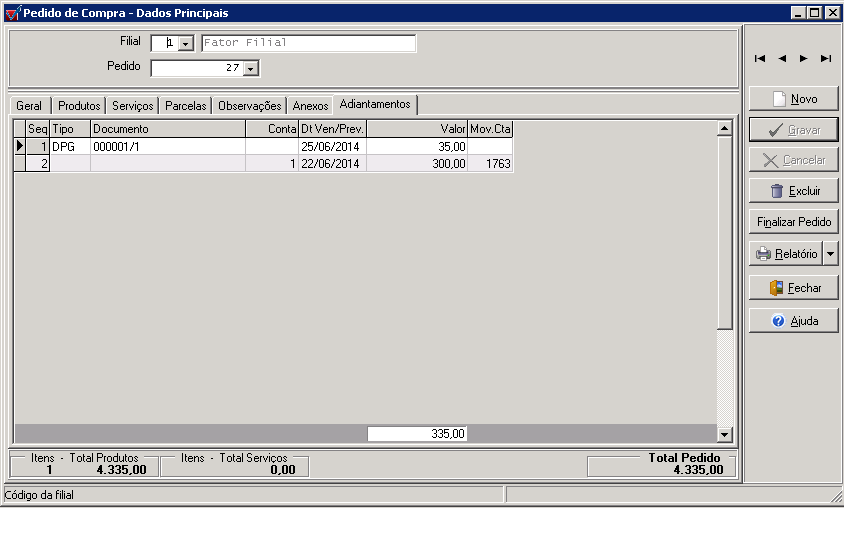Image resolution: width=844 pixels, height=534 pixels.
Task: Go to first record navigation arrow
Action: coord(760,59)
